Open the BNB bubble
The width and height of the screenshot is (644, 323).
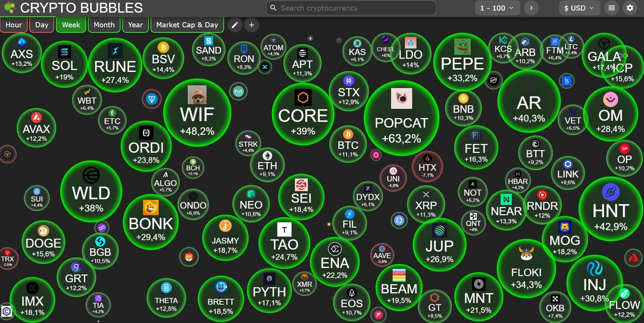tap(463, 108)
